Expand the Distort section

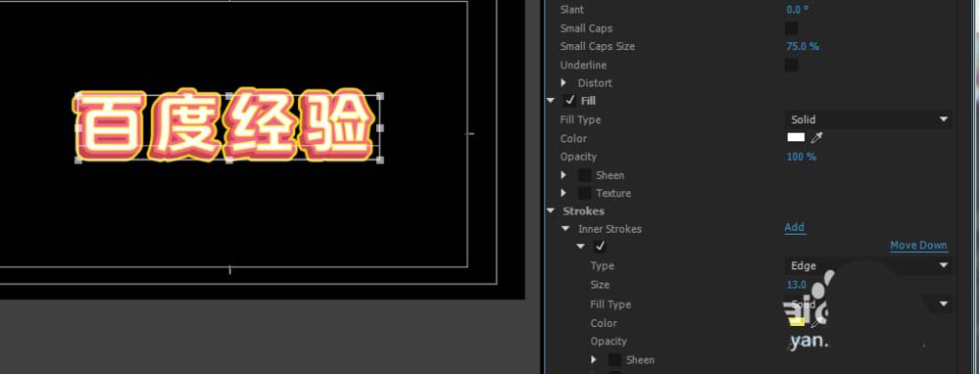pos(563,82)
